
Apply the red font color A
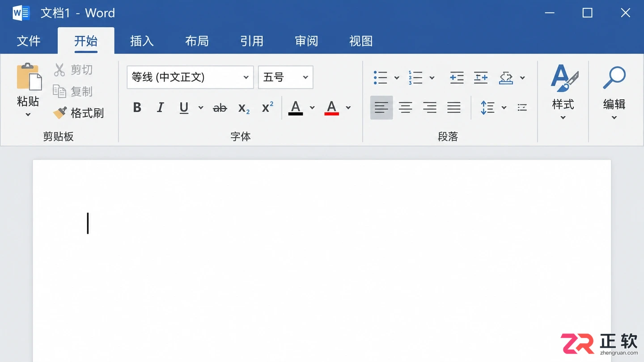pyautogui.click(x=331, y=108)
